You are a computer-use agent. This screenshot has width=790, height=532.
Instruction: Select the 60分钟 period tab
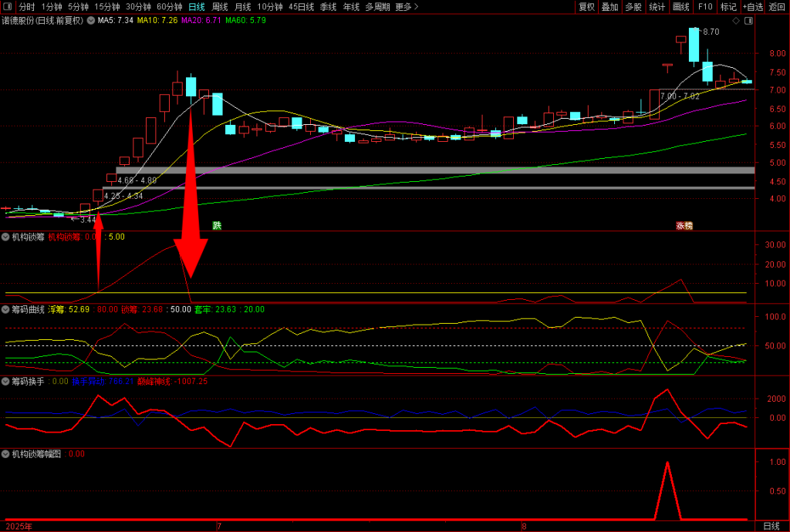169,7
